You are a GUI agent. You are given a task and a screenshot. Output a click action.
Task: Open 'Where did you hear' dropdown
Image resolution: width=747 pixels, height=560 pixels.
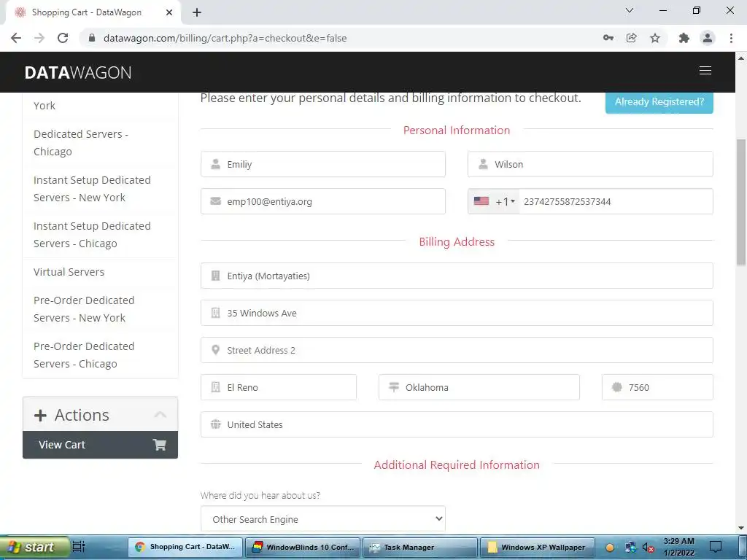(x=323, y=519)
